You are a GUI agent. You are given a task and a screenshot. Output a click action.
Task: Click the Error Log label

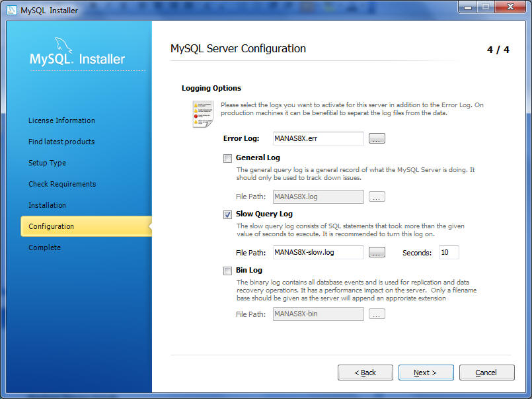coord(241,138)
